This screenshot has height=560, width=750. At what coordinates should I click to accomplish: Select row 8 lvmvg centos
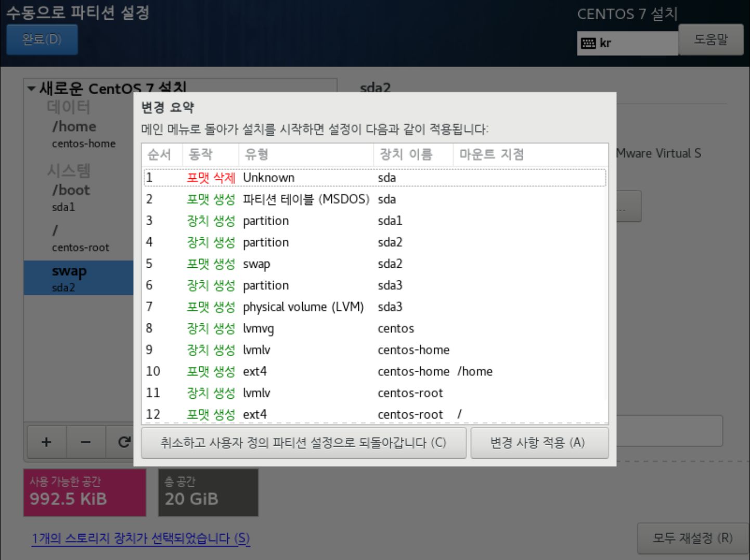(x=375, y=329)
